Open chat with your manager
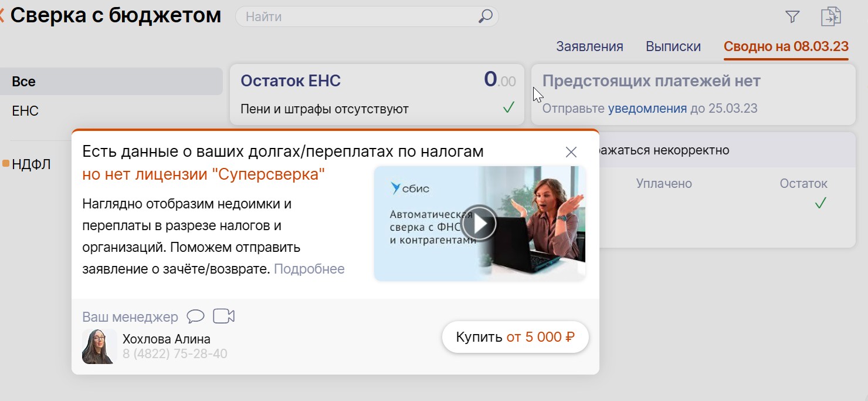Image resolution: width=868 pixels, height=401 pixels. click(x=195, y=316)
